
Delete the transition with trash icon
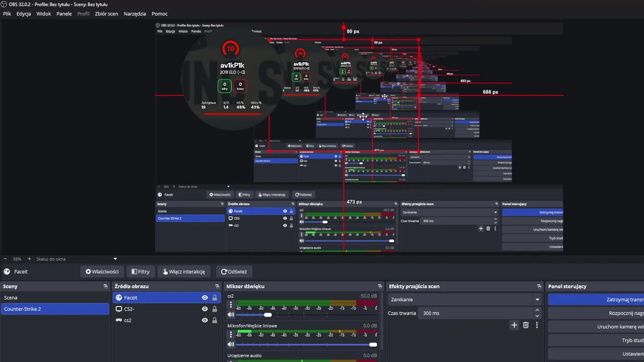(526, 325)
